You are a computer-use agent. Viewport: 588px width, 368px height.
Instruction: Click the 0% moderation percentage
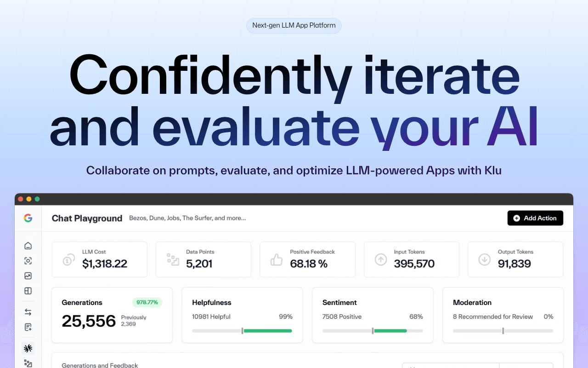click(x=548, y=316)
